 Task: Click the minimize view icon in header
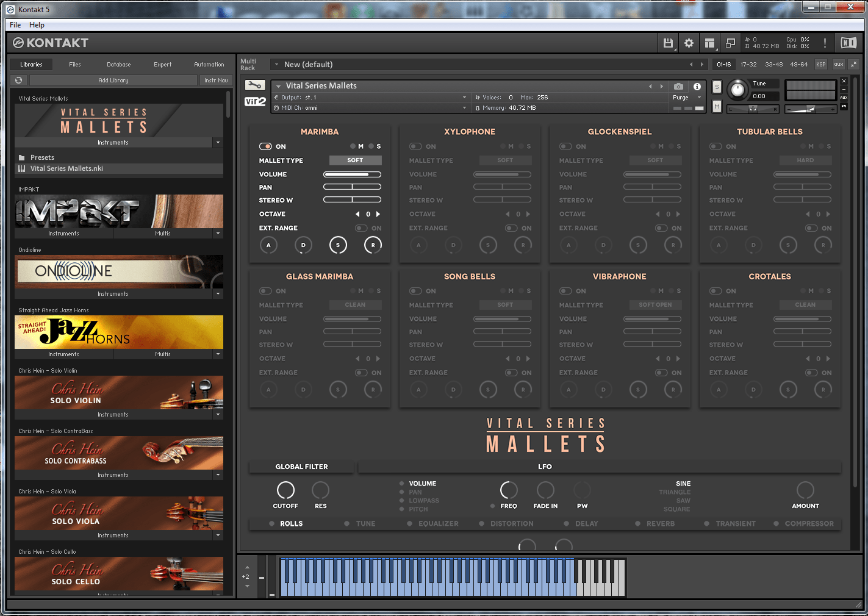(730, 43)
